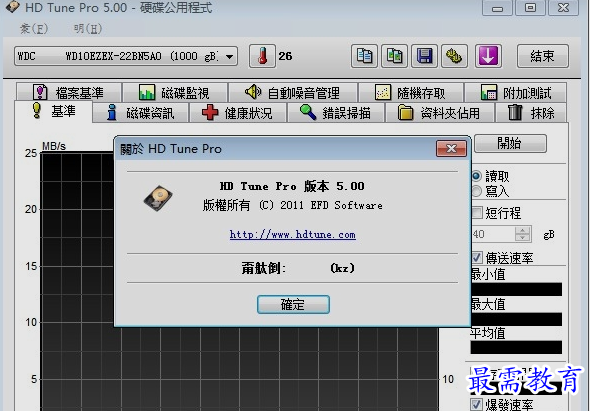Open the 檔案基準 tab
The height and width of the screenshot is (411, 590).
tap(69, 93)
